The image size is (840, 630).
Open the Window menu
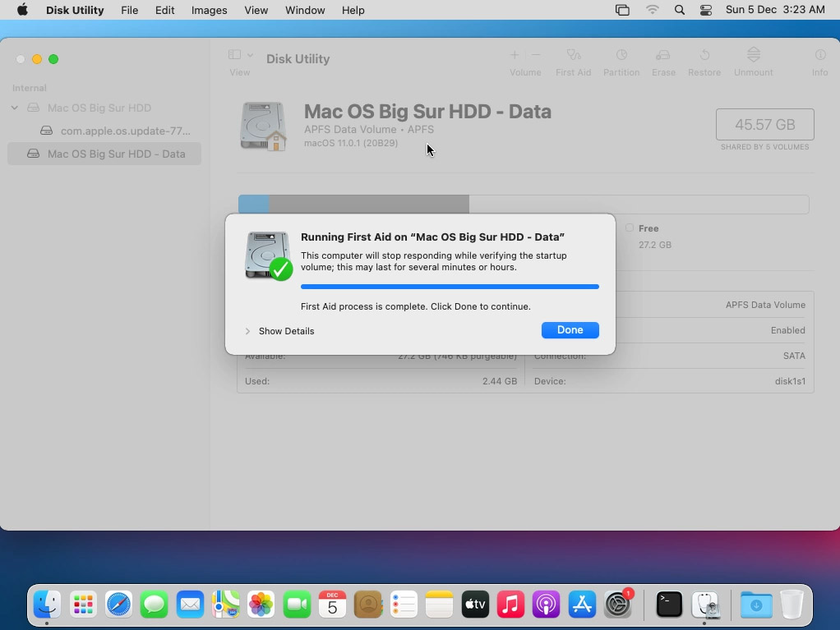(305, 10)
